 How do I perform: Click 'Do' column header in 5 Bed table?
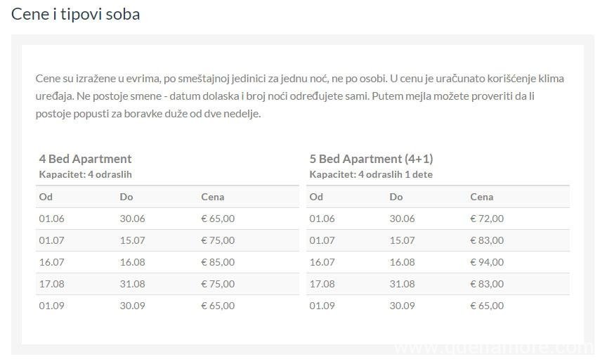[x=396, y=197]
